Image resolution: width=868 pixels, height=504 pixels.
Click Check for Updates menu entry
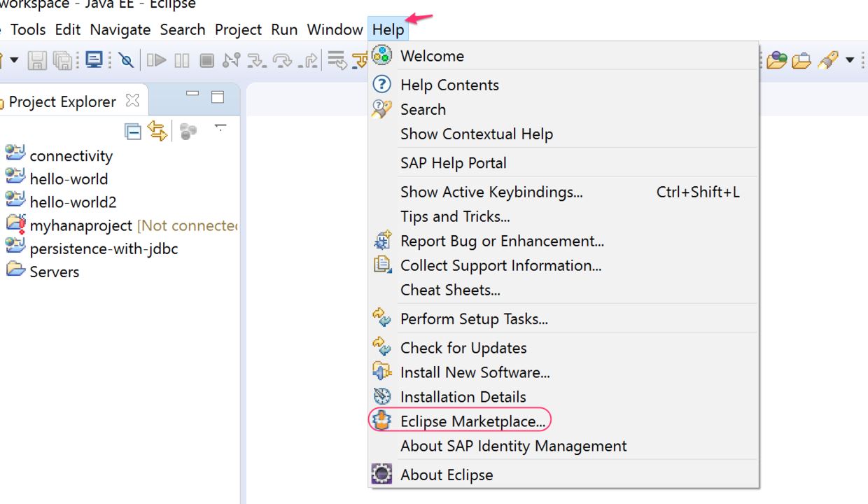463,348
